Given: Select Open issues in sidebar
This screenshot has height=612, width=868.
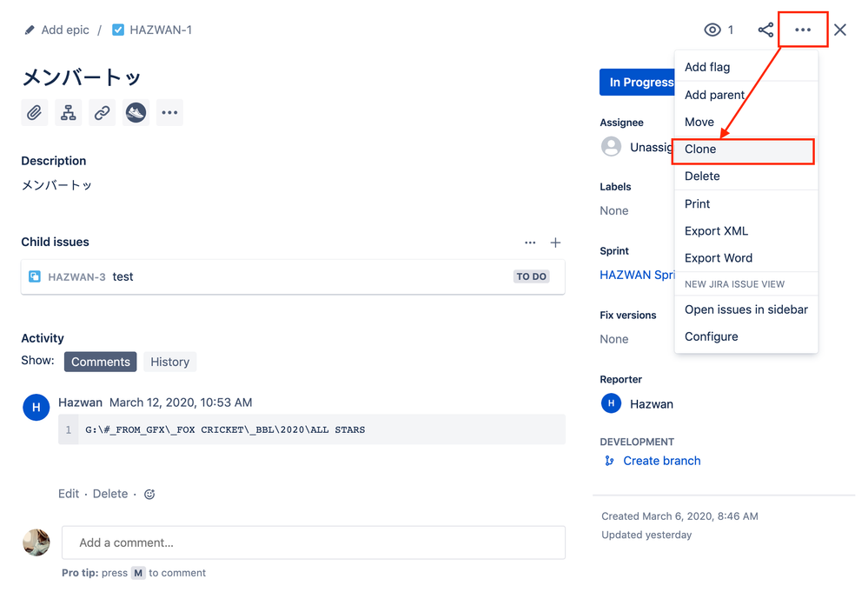Looking at the screenshot, I should (x=745, y=309).
